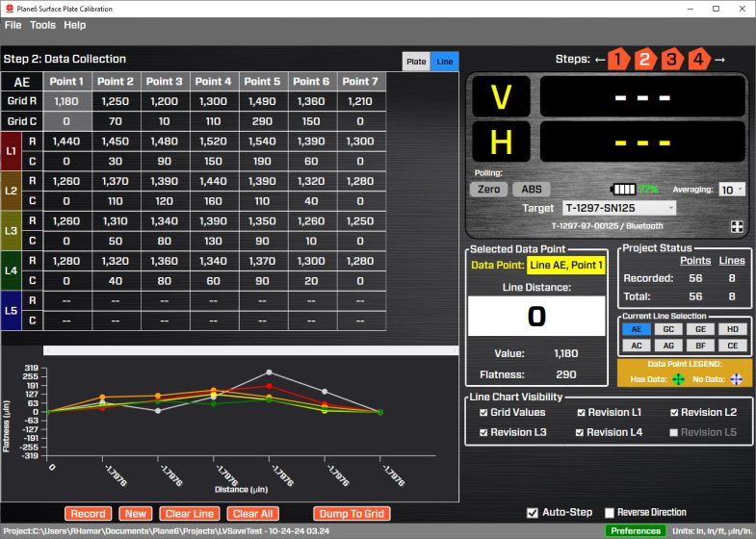
Task: Select the GC line in Current Line Selection
Action: click(668, 329)
